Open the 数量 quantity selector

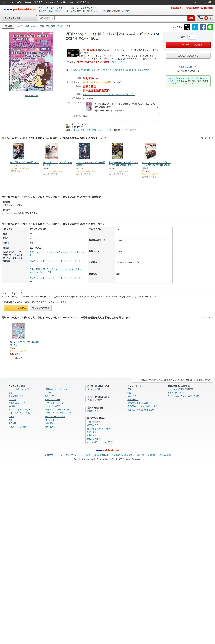click(x=191, y=37)
